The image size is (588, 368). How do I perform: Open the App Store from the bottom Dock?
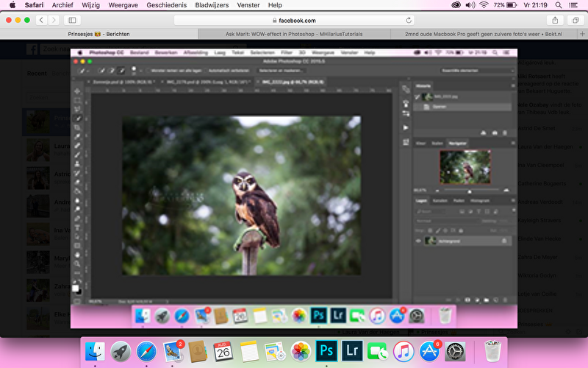click(429, 351)
